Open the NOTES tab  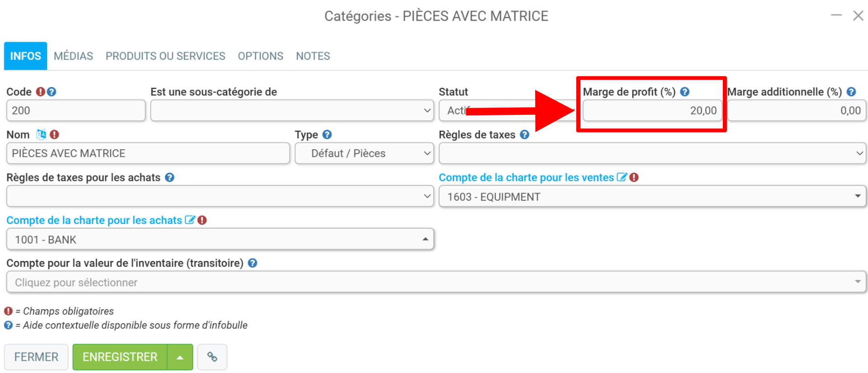tap(313, 56)
